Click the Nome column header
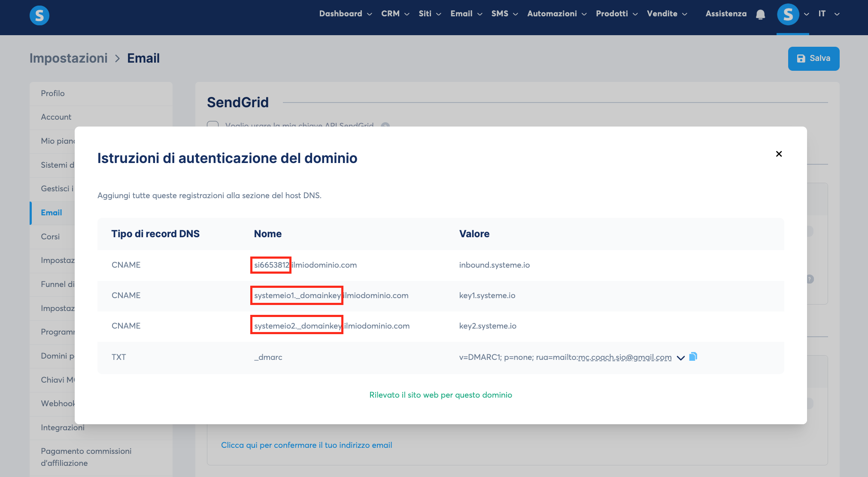This screenshot has height=477, width=868. click(x=268, y=234)
